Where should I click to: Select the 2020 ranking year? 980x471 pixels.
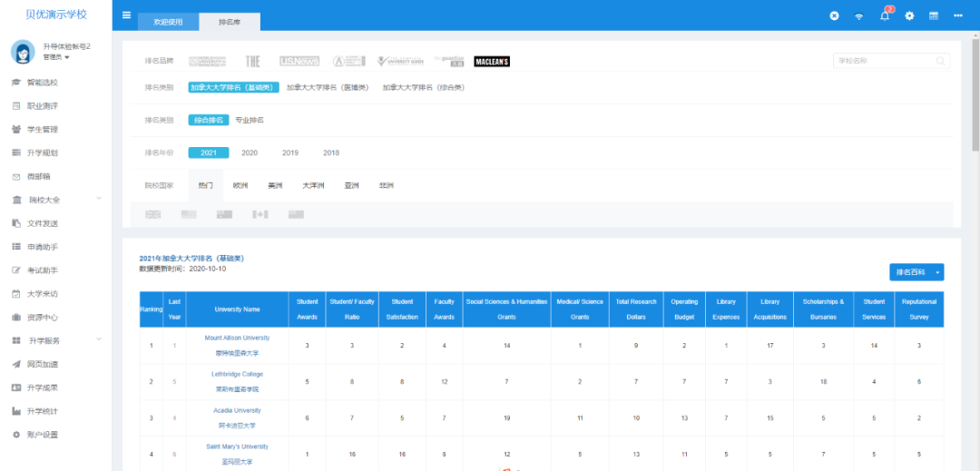click(x=250, y=152)
